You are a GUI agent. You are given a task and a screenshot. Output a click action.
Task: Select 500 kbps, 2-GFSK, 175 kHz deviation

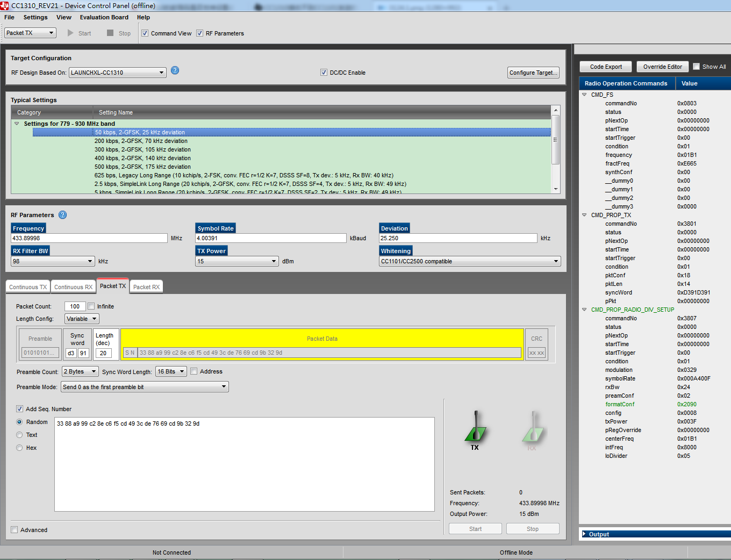pyautogui.click(x=142, y=167)
